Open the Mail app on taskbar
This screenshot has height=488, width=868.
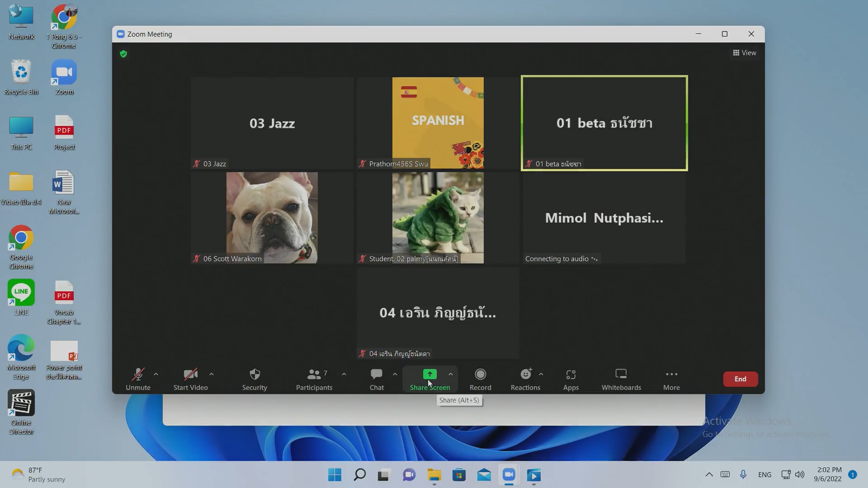[484, 475]
